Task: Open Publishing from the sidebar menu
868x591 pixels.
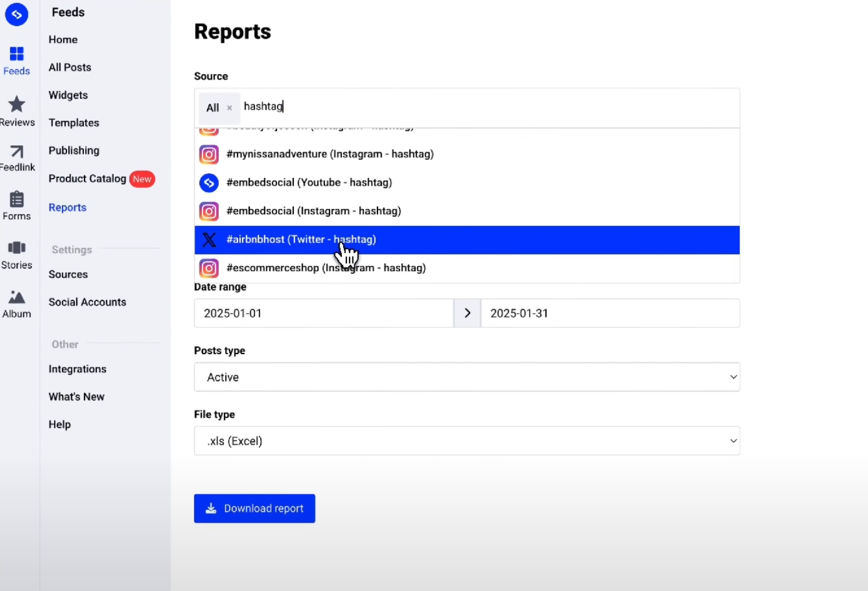Action: pos(73,150)
